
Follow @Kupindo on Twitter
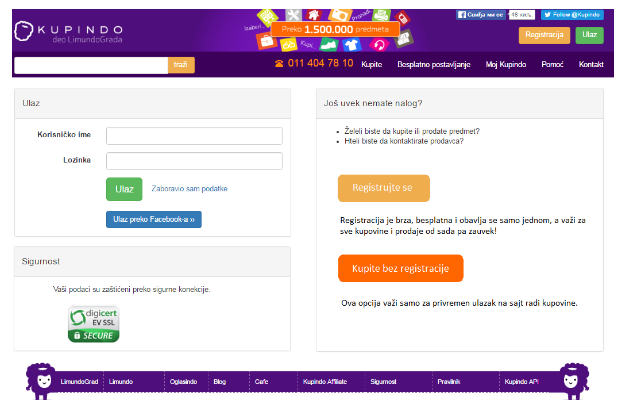[x=572, y=15]
